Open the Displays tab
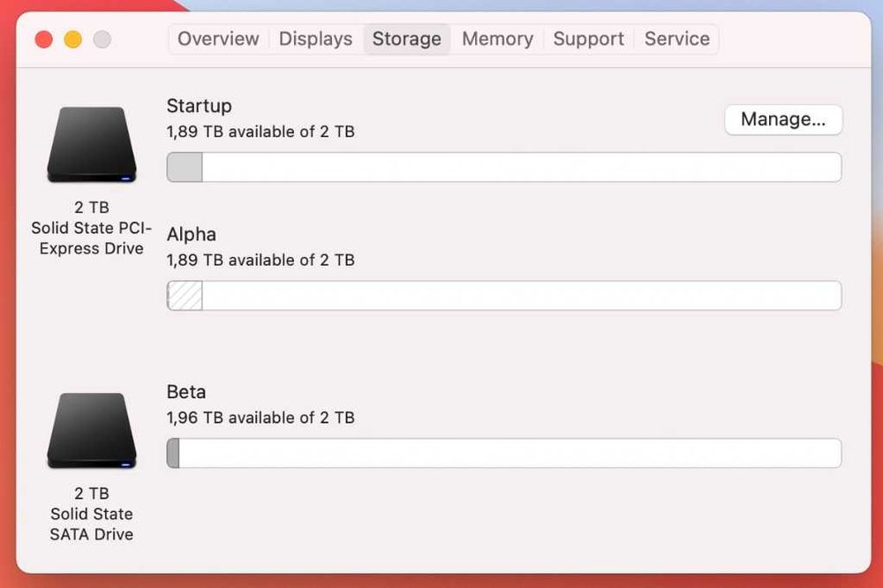Viewport: 883px width, 588px height. [315, 39]
